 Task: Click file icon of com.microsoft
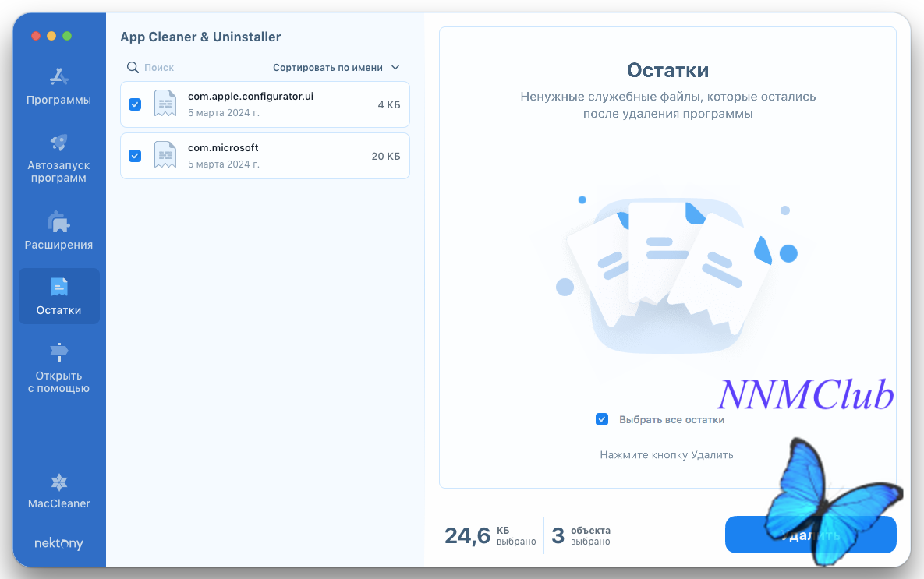(165, 156)
